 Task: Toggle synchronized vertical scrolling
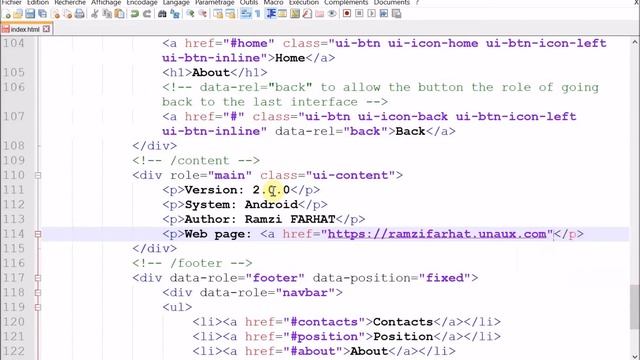pyautogui.click(x=218, y=14)
